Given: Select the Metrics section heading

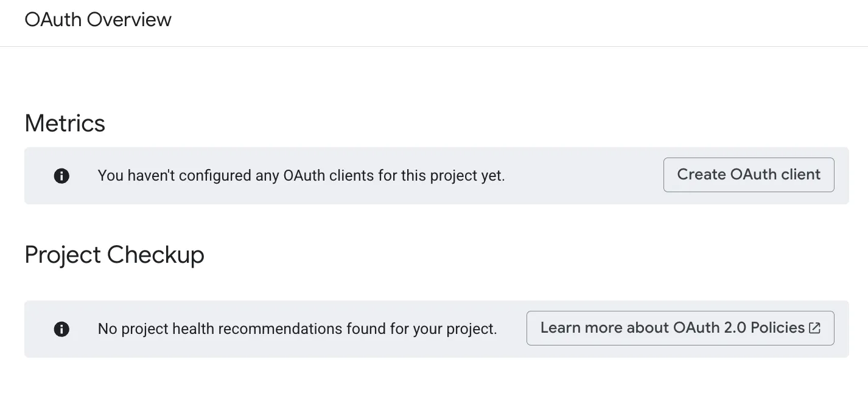Looking at the screenshot, I should 65,123.
